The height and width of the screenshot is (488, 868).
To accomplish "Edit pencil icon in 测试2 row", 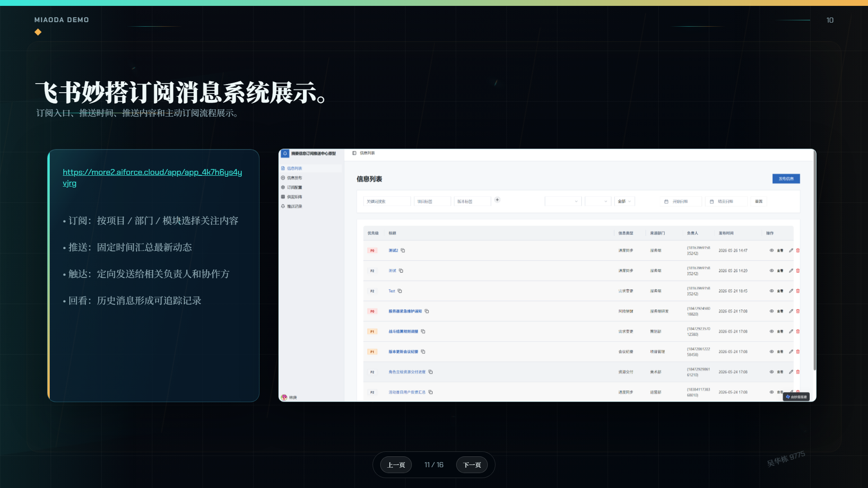I will [791, 250].
